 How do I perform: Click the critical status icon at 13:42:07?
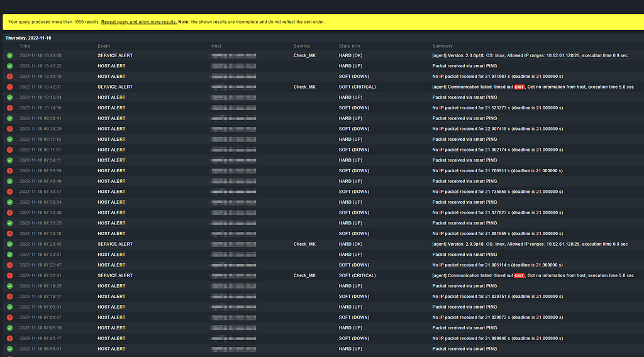[x=9, y=87]
